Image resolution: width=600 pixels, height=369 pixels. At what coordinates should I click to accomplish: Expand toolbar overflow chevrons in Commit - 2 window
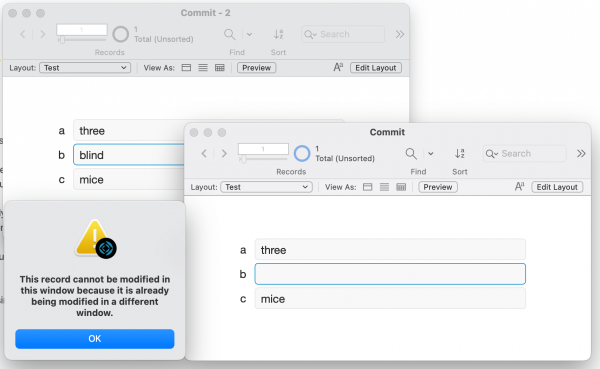pyautogui.click(x=399, y=34)
